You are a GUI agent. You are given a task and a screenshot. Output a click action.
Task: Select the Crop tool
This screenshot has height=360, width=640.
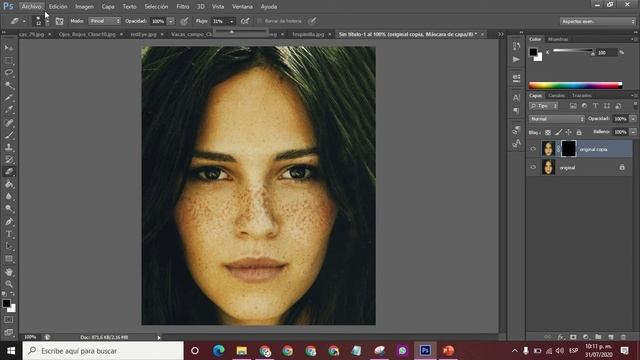coord(9,98)
